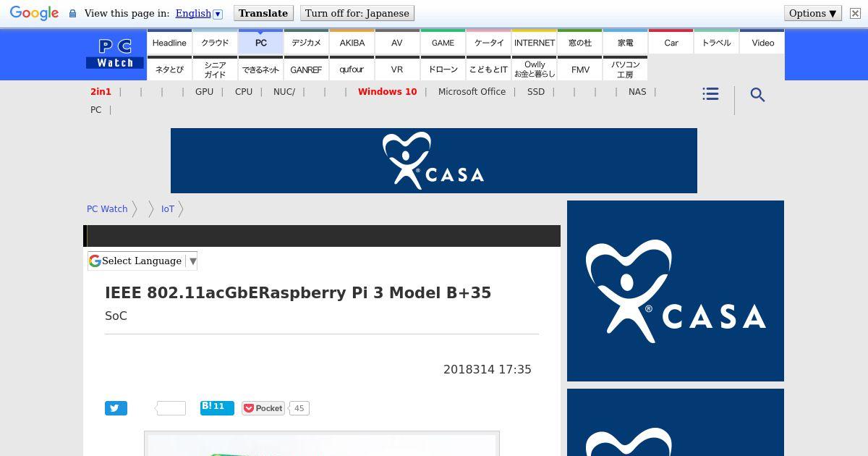The width and height of the screenshot is (868, 456).
Task: Open site search magnifier icon
Action: (757, 95)
